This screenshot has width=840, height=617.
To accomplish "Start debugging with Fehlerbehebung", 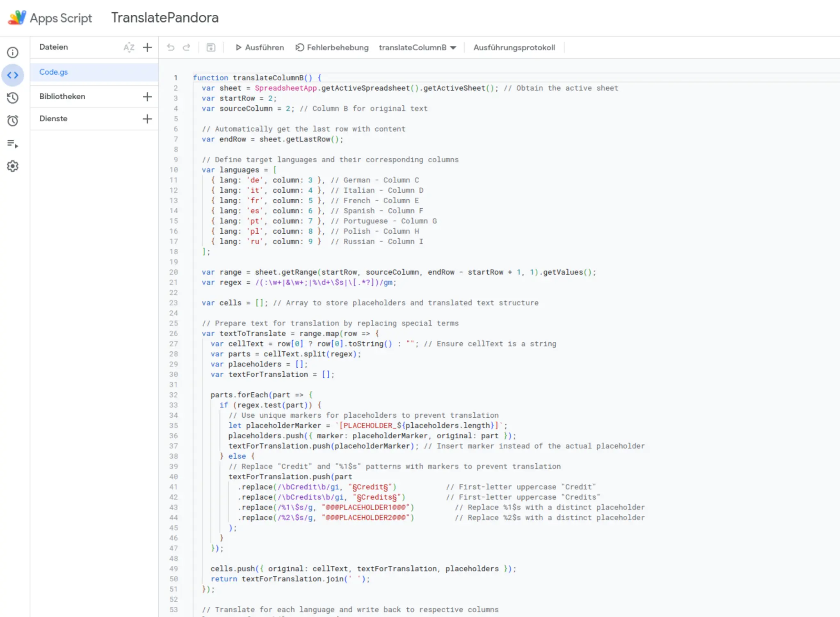I will tap(332, 48).
